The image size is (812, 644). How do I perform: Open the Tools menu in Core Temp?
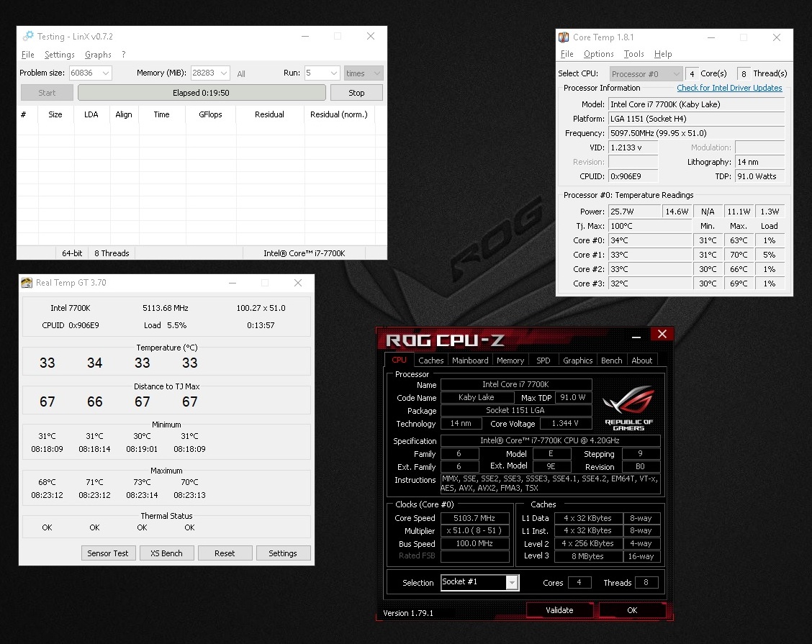(x=634, y=54)
